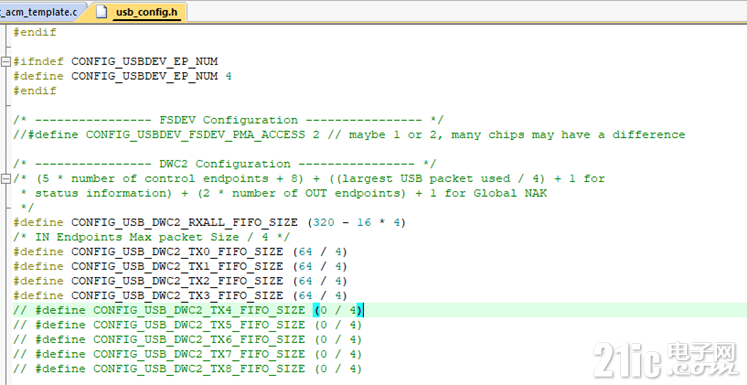Click the commented CONFIG_USB_DWC2_TX6_FIFO_SIZE line
This screenshot has height=385, width=747.
[188, 340]
